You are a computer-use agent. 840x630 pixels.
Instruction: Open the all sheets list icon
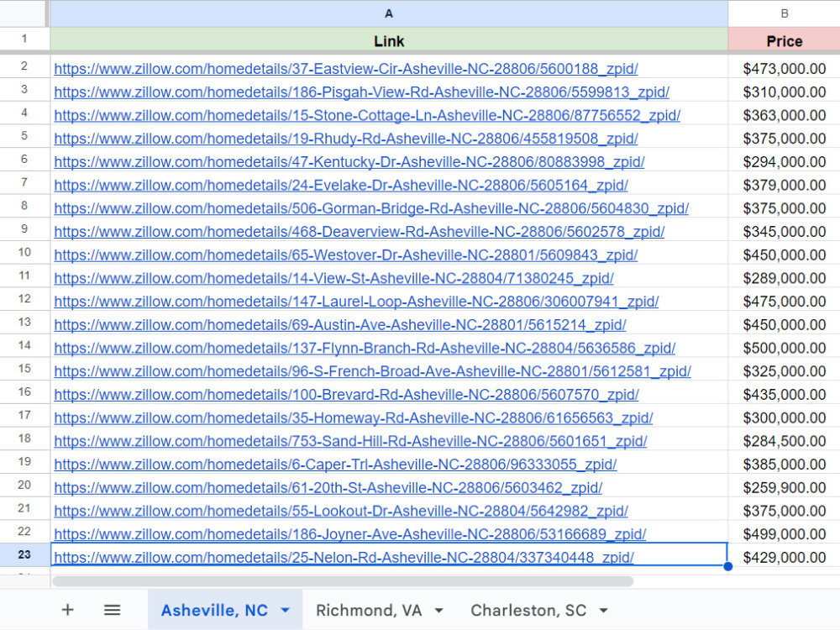click(112, 610)
